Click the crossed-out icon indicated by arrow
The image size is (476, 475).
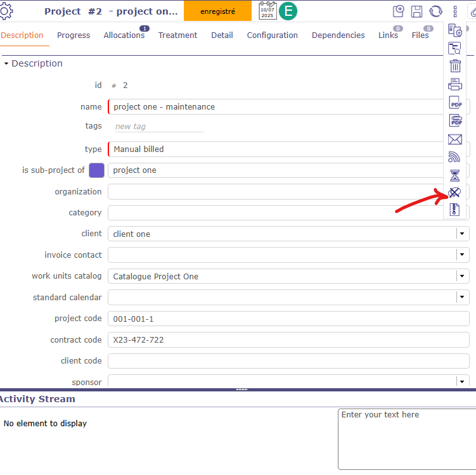pyautogui.click(x=454, y=193)
